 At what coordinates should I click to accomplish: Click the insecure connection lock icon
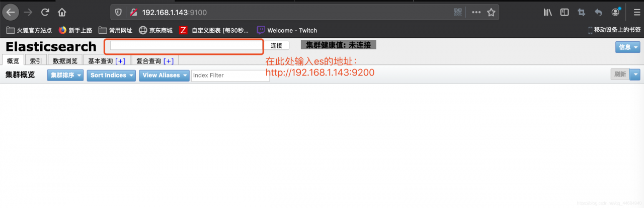[x=133, y=12]
